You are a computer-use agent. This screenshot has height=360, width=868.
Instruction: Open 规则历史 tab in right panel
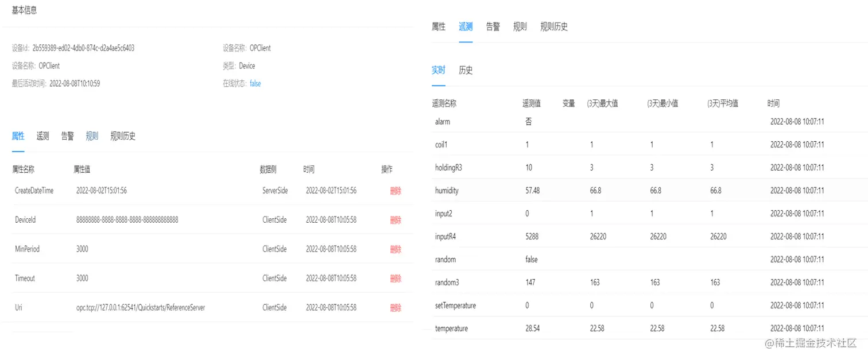[554, 27]
